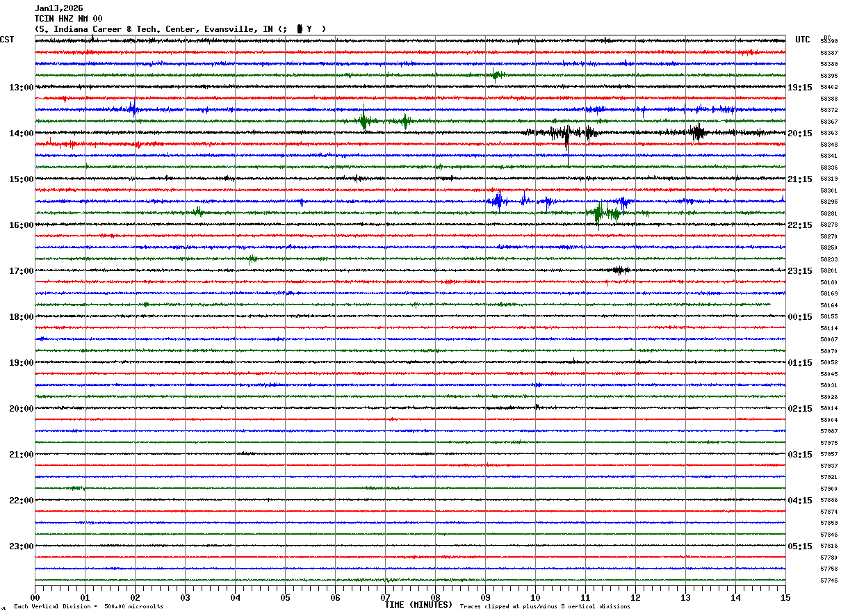Image resolution: width=841 pixels, height=616 pixels.
Task: Click the 15 minute tick label
Action: coord(785,598)
